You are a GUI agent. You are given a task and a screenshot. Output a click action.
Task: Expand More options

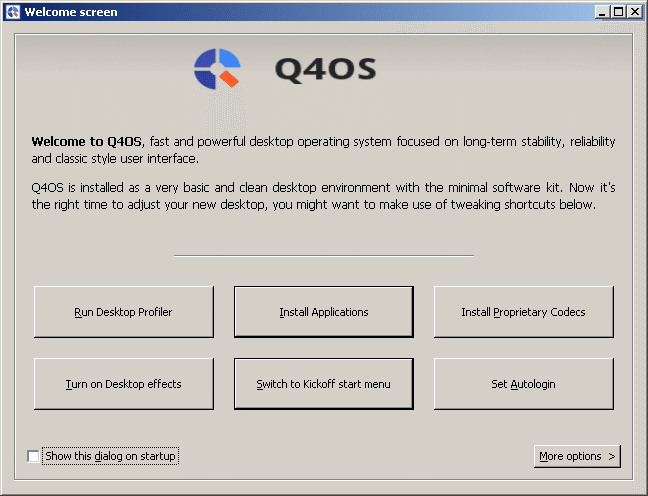[577, 456]
